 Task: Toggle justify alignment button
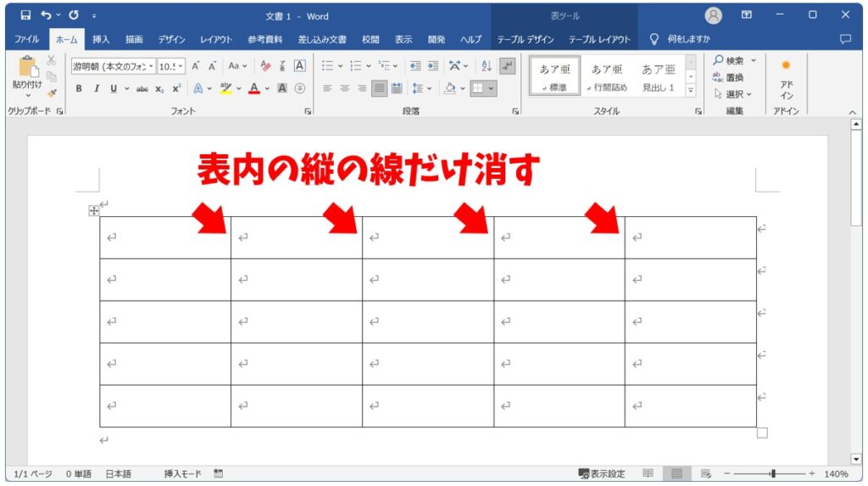(379, 88)
